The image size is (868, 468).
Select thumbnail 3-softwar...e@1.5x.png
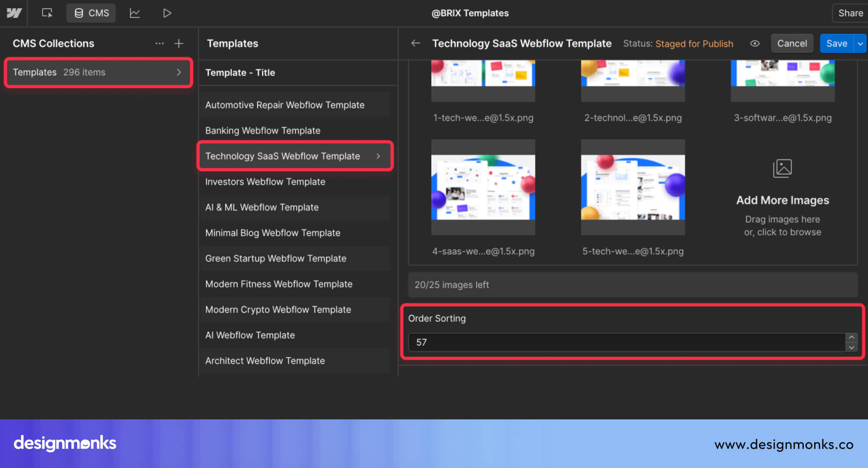pos(783,81)
